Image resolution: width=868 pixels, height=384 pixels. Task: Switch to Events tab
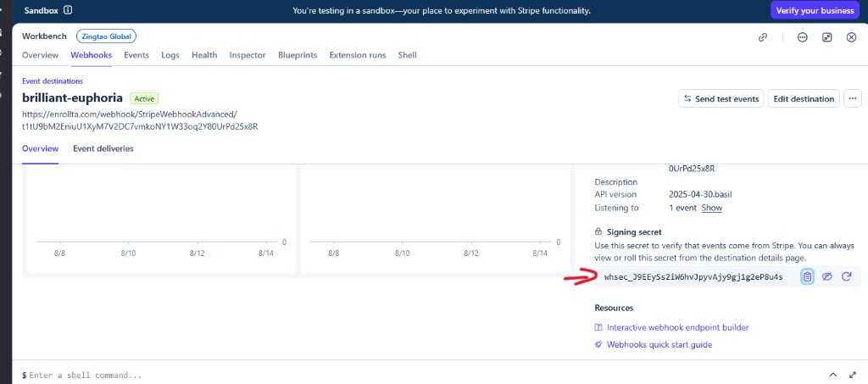tap(136, 55)
